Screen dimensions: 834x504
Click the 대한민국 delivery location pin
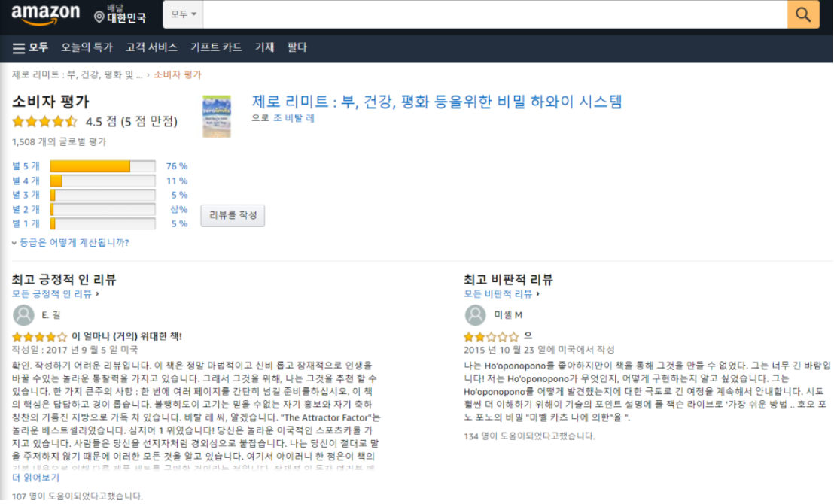point(120,14)
